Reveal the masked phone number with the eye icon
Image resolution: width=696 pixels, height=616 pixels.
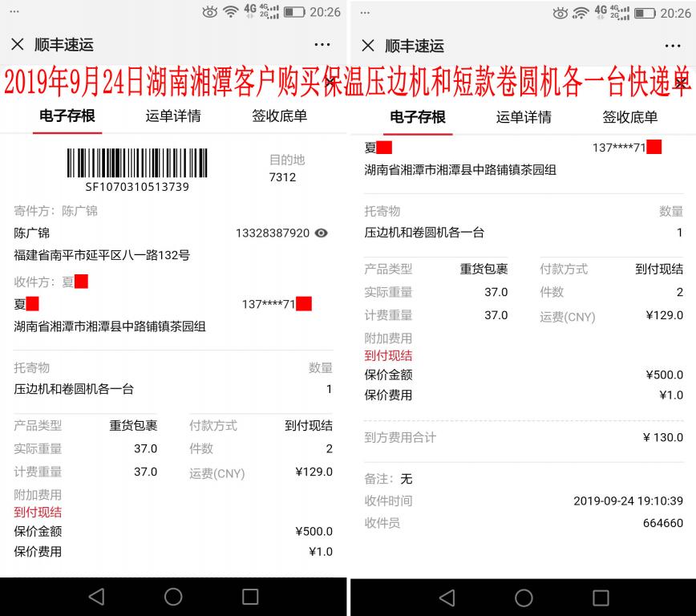click(322, 233)
